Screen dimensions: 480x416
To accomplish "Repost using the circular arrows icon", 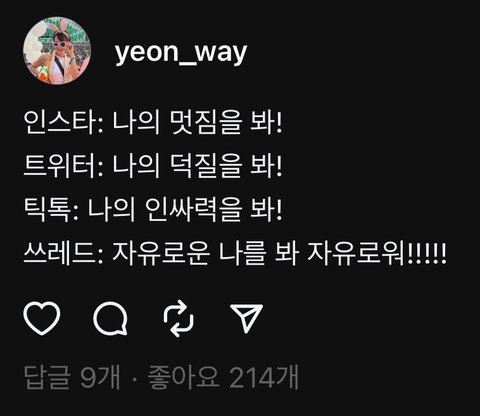I will tap(179, 318).
